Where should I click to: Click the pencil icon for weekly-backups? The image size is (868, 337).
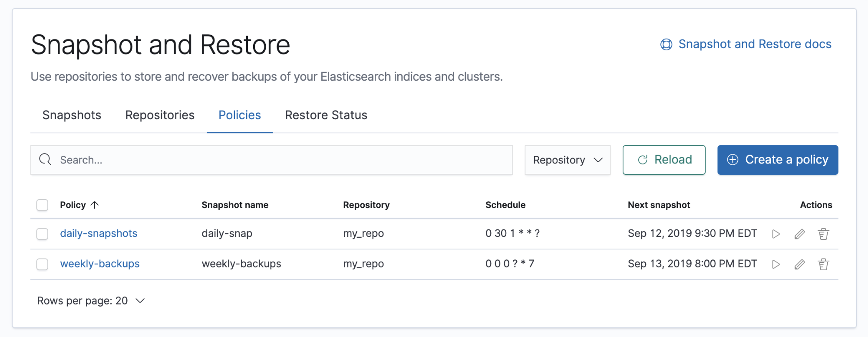coord(799,264)
